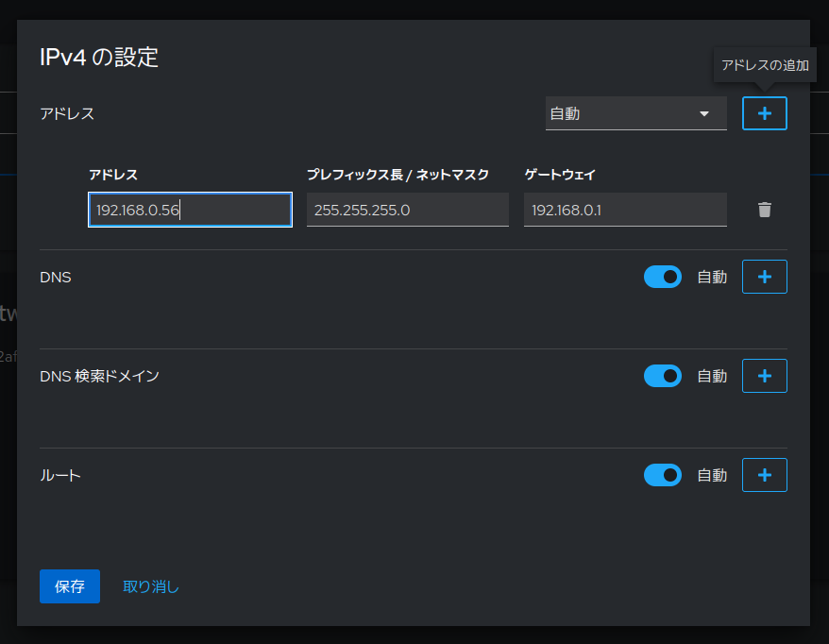
Task: Click the plus icon to add an address
Action: pyautogui.click(x=765, y=113)
